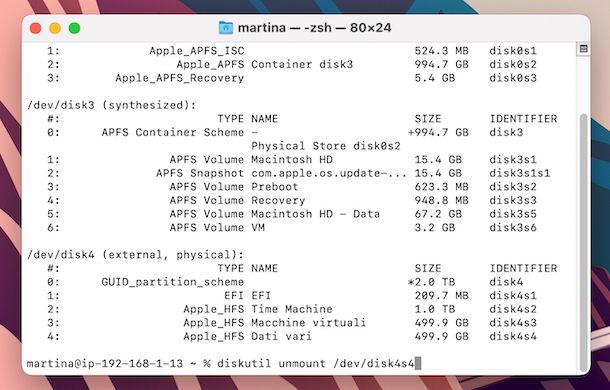Click the vertical scrollbar thumb
Screen dimensions: 610x390
[x=584, y=242]
